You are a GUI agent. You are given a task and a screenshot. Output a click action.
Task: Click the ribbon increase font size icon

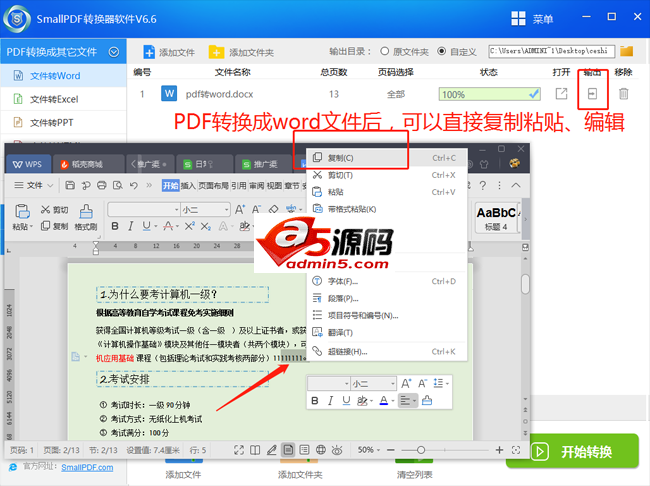pos(240,210)
